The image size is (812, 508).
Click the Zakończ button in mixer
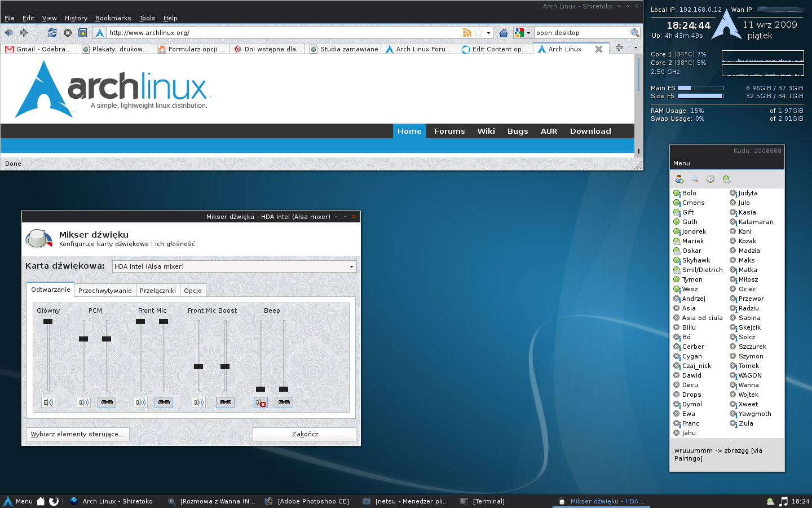coord(304,434)
